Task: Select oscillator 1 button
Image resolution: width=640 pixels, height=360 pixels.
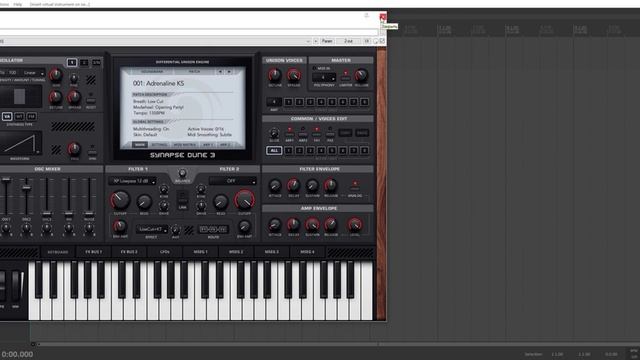Action: point(72,62)
